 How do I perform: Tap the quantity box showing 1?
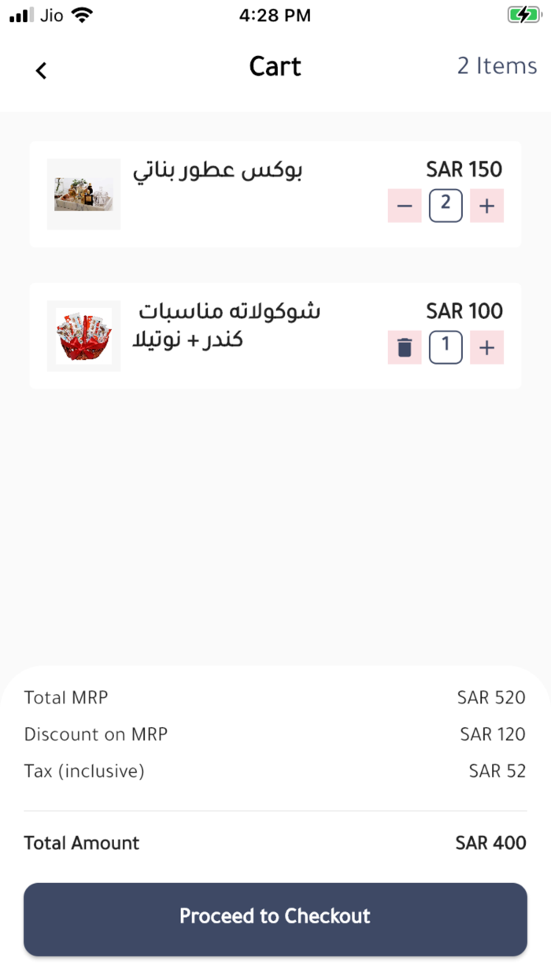tap(446, 347)
